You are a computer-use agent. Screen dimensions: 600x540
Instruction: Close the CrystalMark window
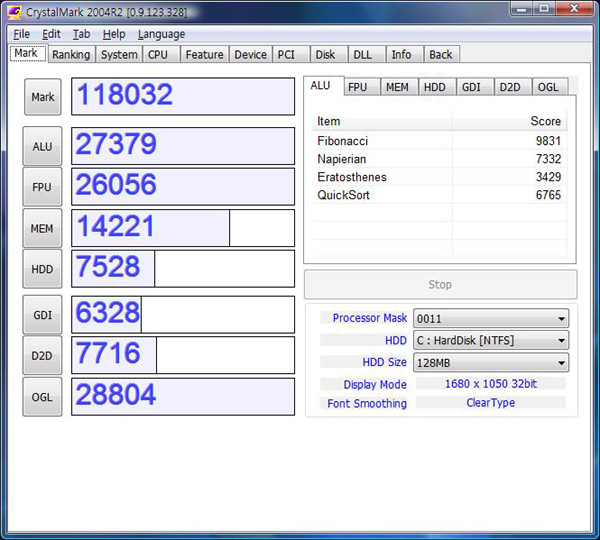574,8
